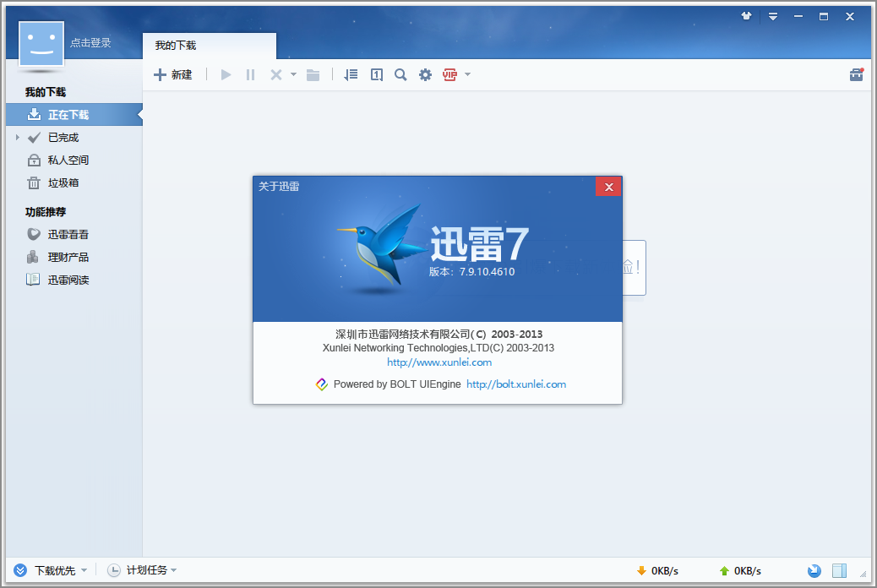877x588 pixels.
Task: Open the toolbox icon at toolbar right
Action: coord(856,74)
